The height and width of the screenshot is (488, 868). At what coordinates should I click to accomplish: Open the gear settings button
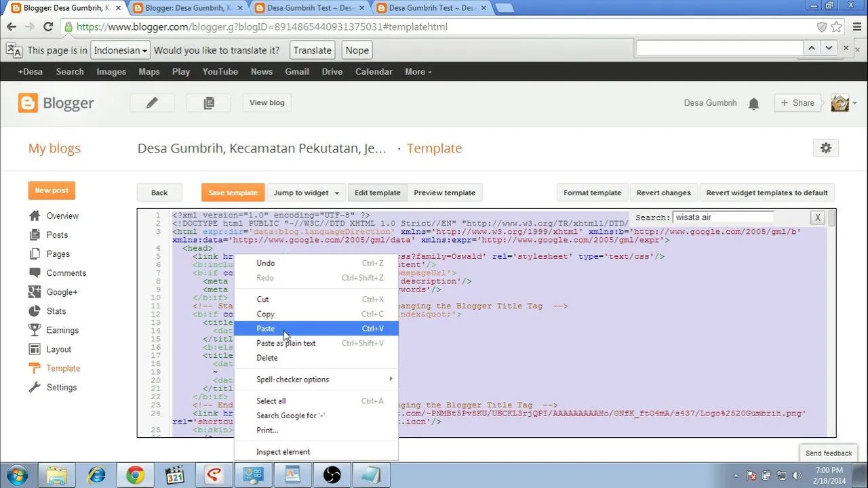click(x=825, y=148)
